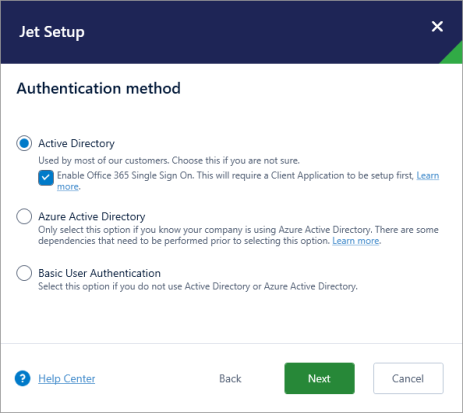Proceed with the green Next button
The width and height of the screenshot is (463, 413).
319,378
